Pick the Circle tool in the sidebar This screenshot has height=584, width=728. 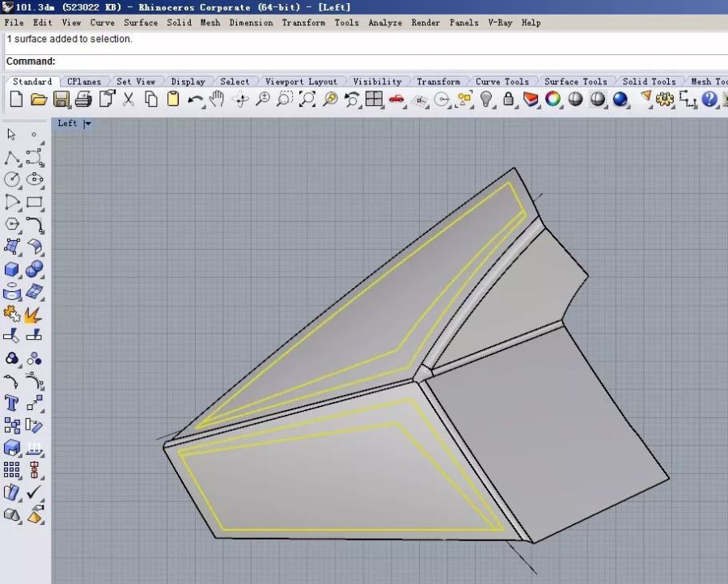pyautogui.click(x=12, y=180)
